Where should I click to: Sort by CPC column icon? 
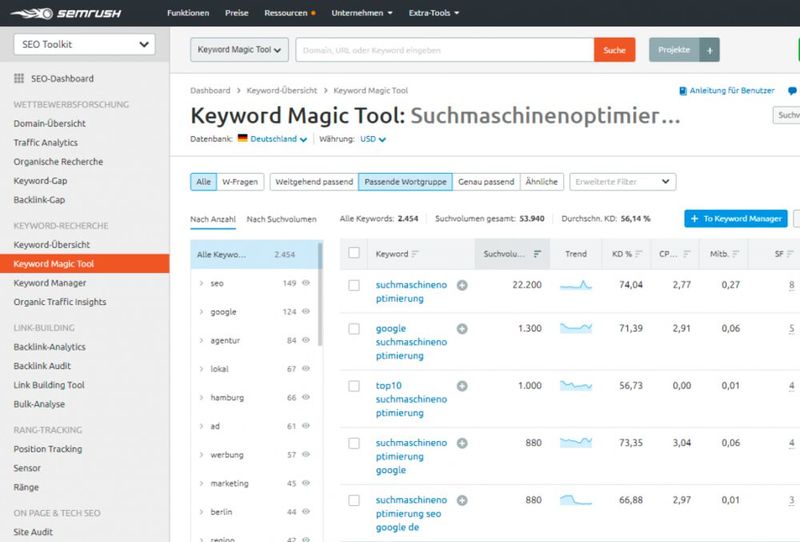687,254
